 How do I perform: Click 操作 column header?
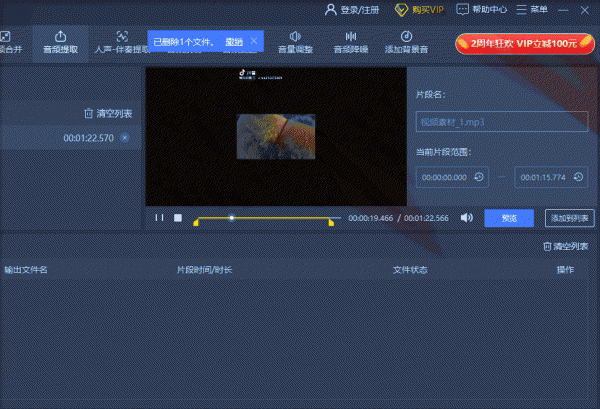tap(565, 270)
